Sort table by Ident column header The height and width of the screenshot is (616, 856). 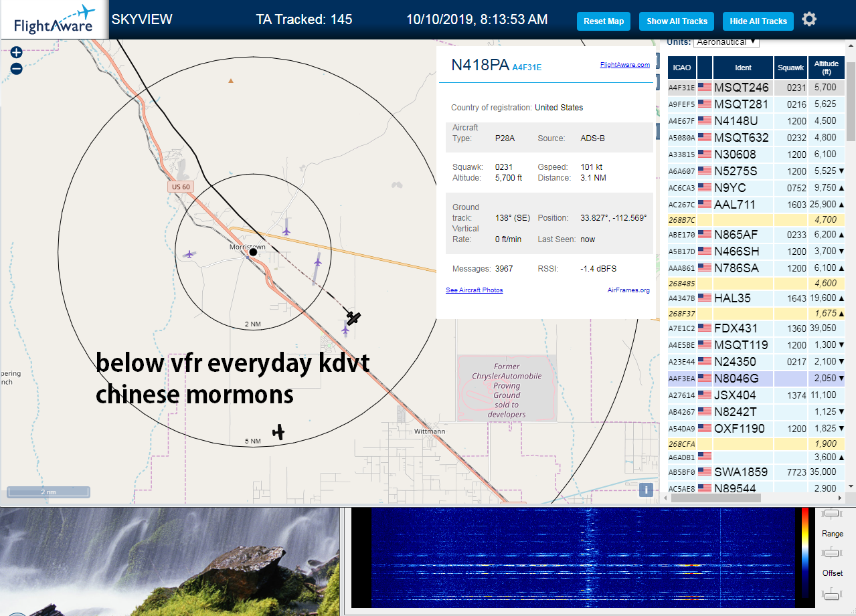tap(743, 68)
